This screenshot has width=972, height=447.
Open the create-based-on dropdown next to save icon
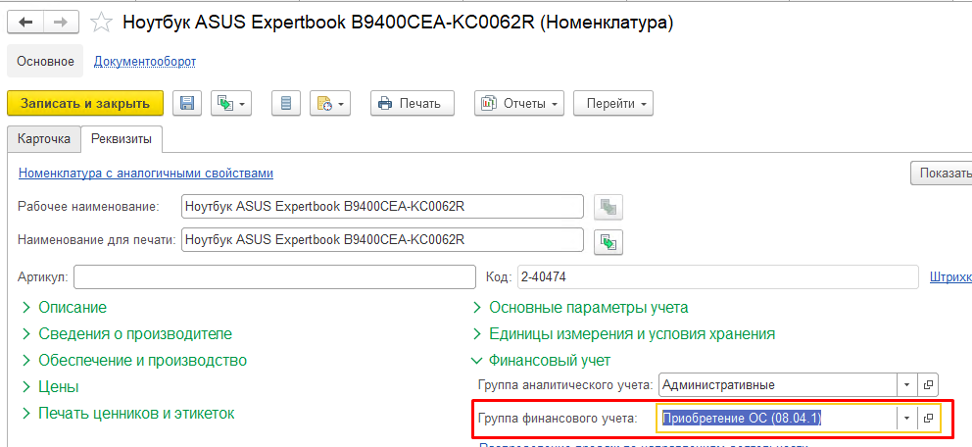tap(231, 104)
